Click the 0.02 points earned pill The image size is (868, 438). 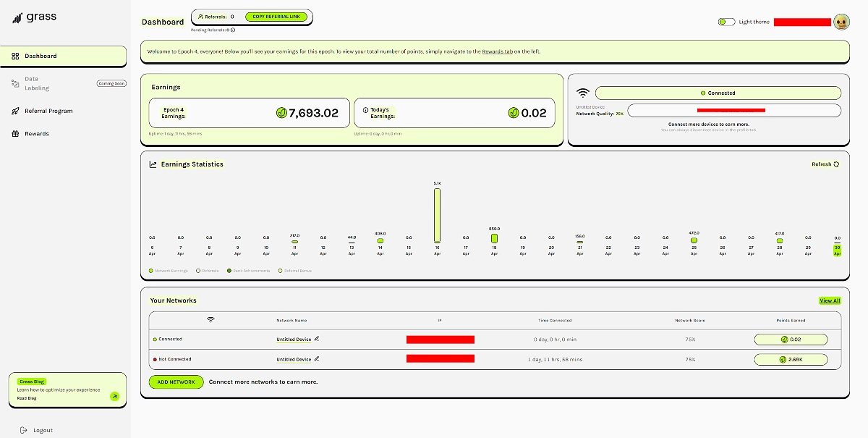(x=791, y=339)
